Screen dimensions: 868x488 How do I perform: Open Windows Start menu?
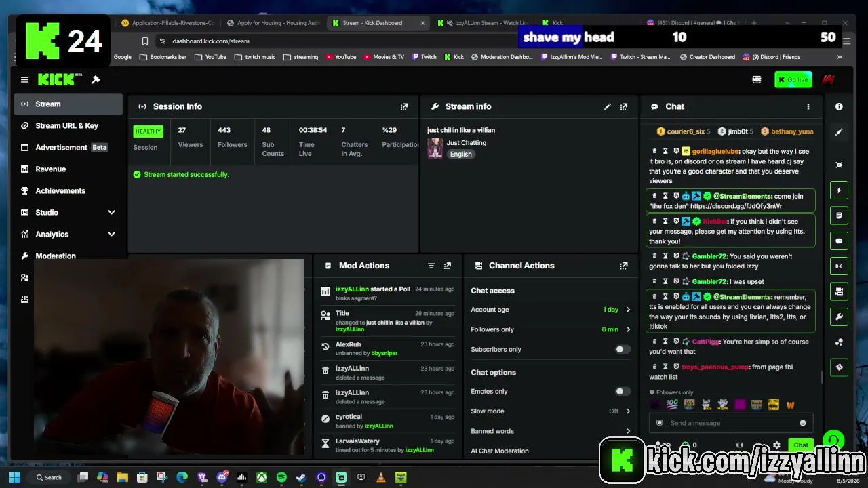point(14,477)
